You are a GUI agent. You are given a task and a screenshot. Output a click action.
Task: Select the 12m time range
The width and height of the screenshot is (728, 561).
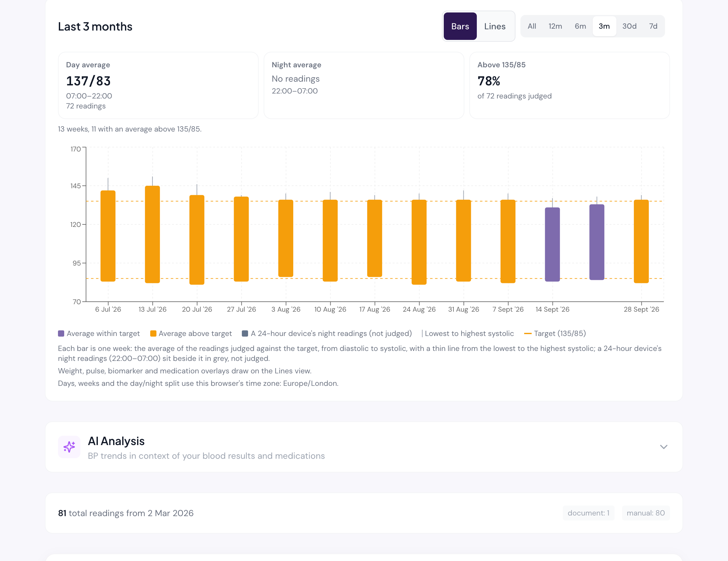coord(555,26)
